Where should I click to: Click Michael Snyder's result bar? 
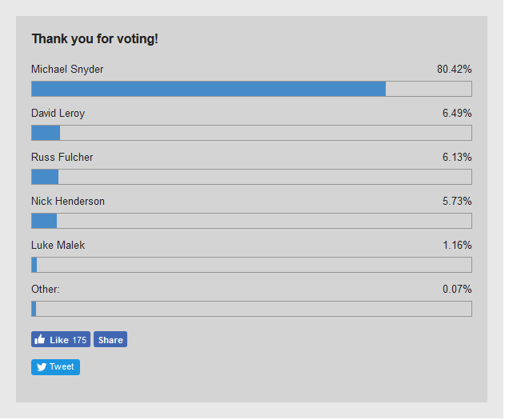click(x=251, y=89)
